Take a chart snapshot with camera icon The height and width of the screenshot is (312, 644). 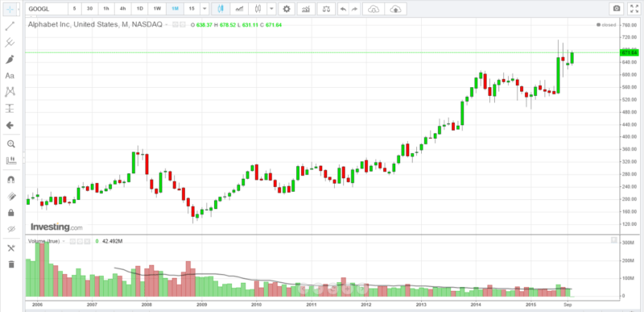tap(617, 8)
